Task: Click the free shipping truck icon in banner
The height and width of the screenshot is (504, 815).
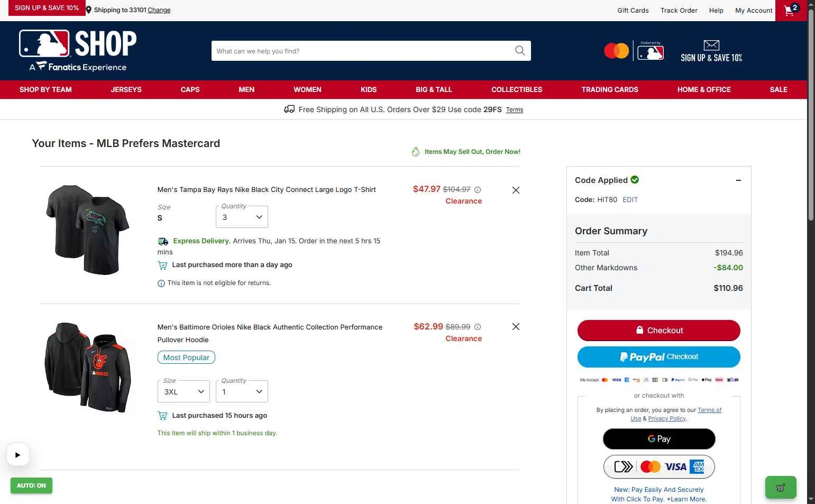Action: tap(289, 109)
